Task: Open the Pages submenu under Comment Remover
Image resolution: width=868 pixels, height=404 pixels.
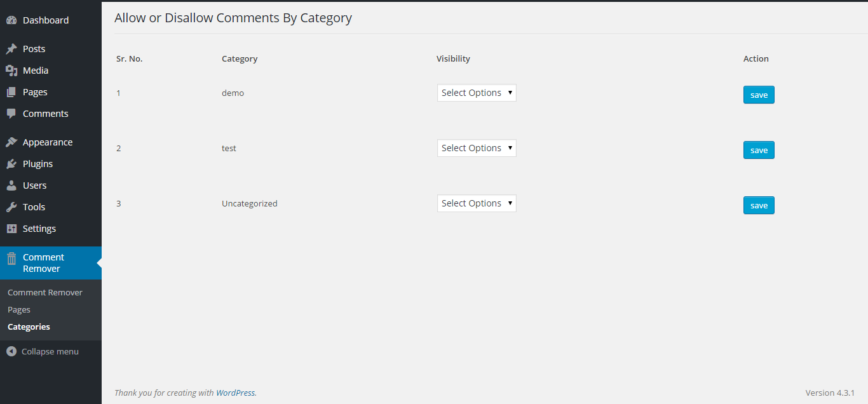Action: (19, 310)
